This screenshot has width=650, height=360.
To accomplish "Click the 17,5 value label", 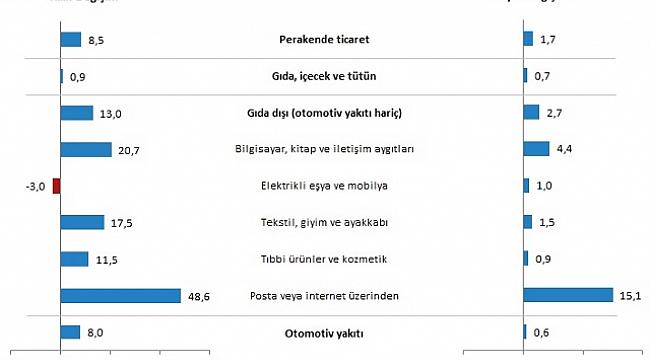I will pos(121,224).
